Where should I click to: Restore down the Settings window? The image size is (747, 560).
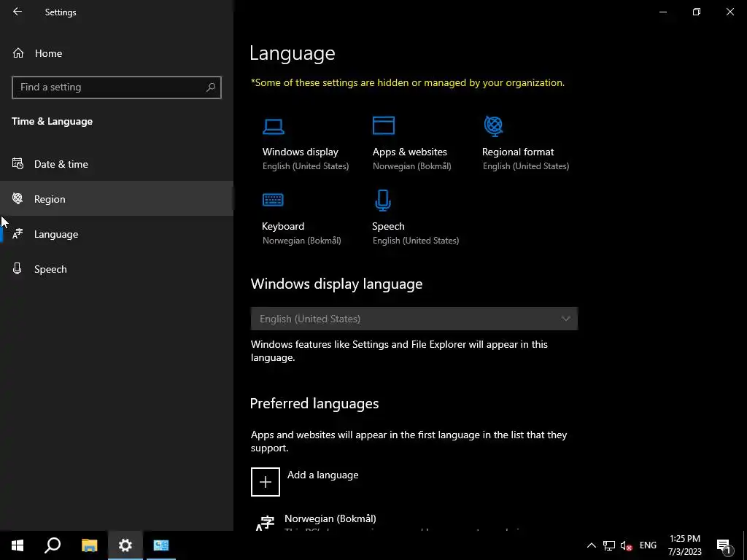coord(697,12)
